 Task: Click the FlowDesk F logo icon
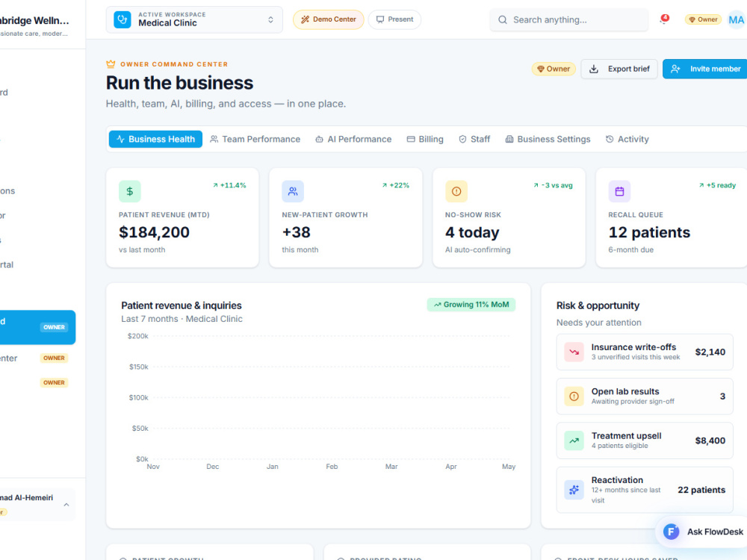click(672, 532)
